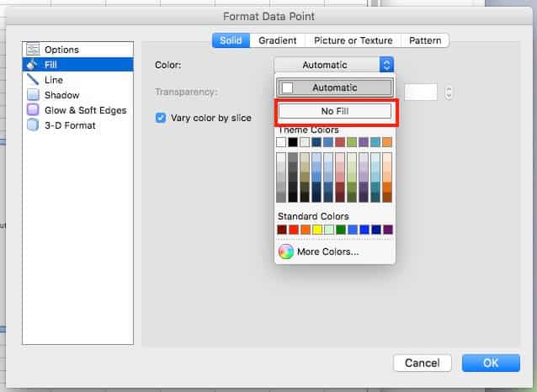Pick the bright red standard color

[294, 230]
